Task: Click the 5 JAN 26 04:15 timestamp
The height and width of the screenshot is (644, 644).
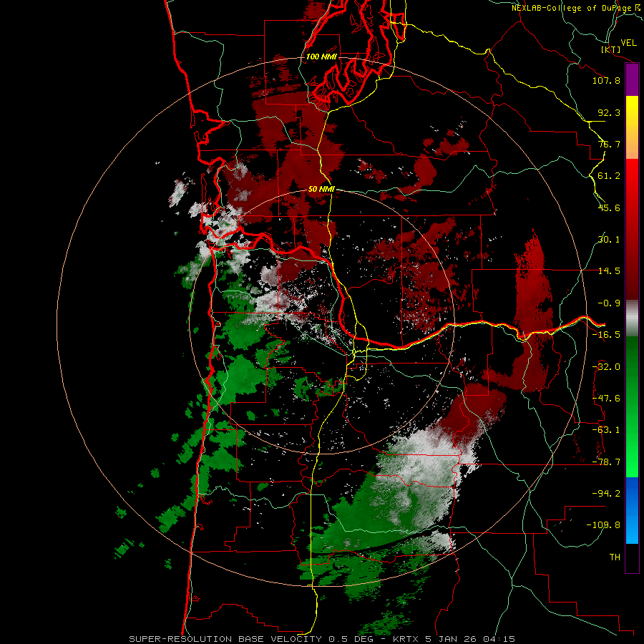Action: pos(470,639)
